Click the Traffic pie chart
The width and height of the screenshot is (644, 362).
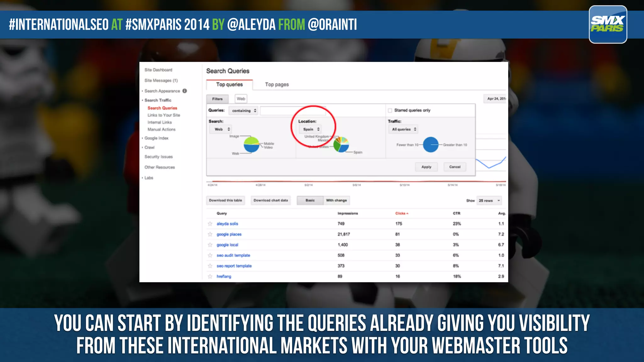click(431, 145)
